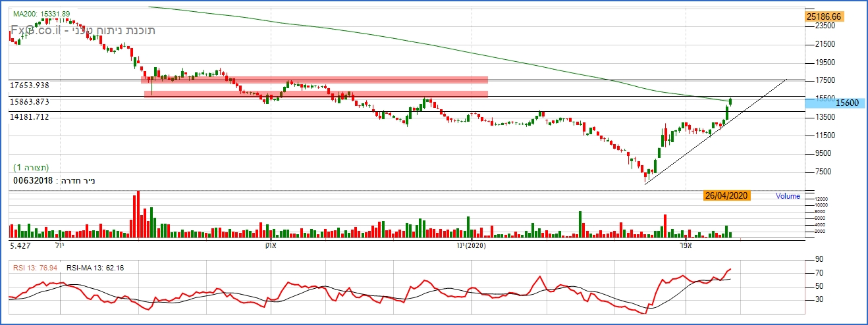
Task: Select the 14181.712 support level label
Action: point(30,116)
